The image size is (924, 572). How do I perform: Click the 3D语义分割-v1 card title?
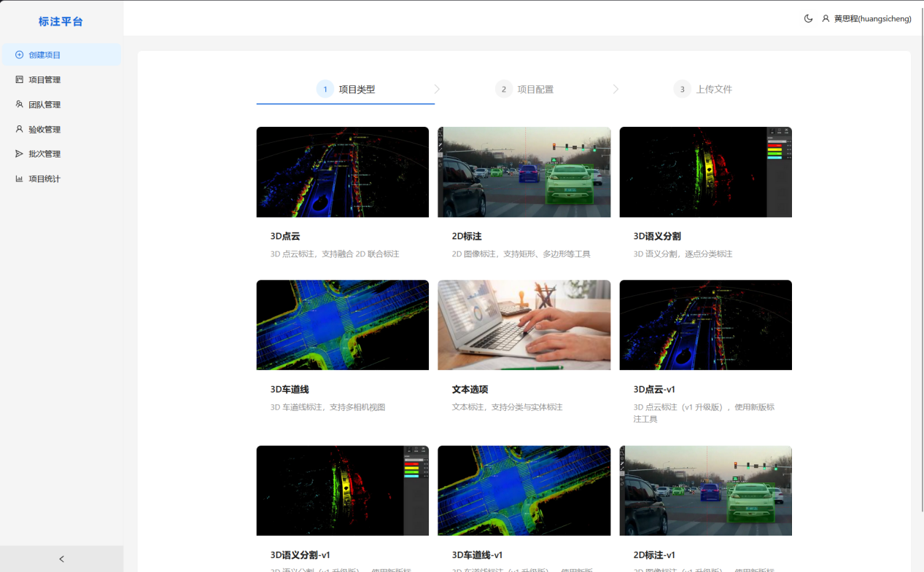pos(300,555)
